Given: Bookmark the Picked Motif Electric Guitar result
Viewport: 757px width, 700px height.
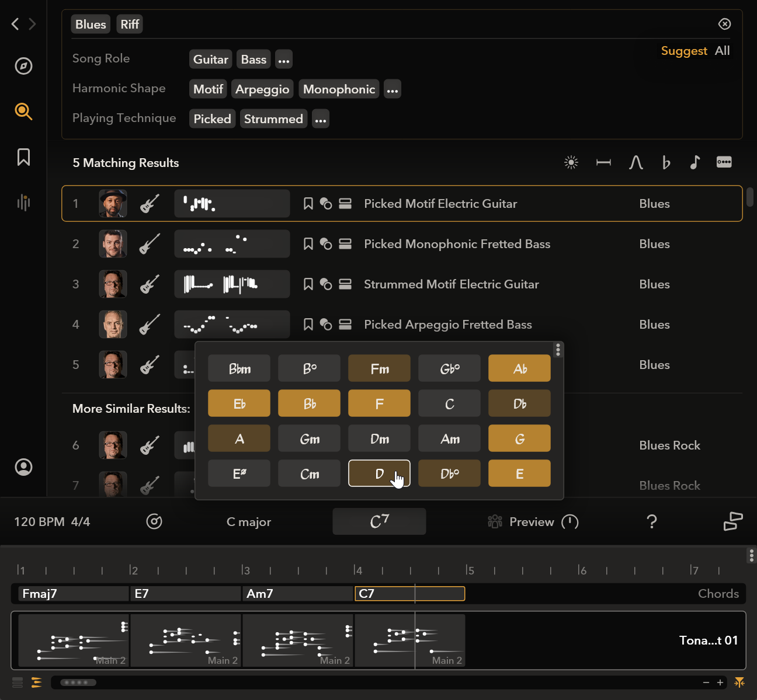Looking at the screenshot, I should point(308,204).
